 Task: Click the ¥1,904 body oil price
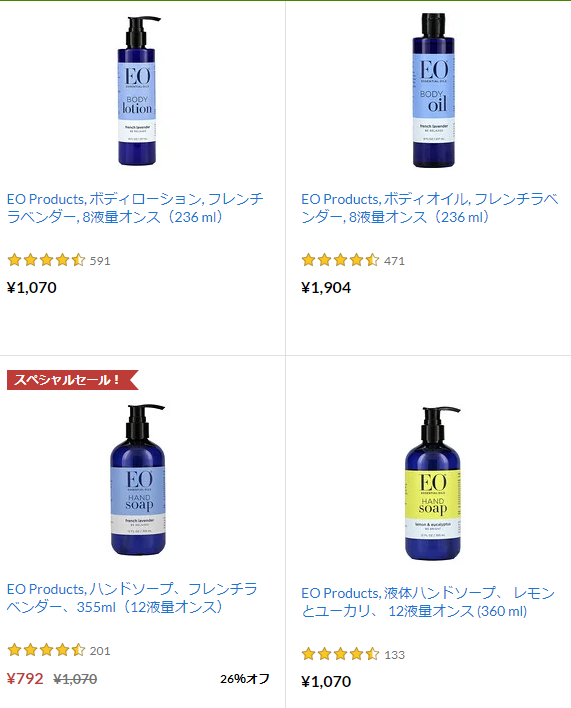(x=326, y=288)
